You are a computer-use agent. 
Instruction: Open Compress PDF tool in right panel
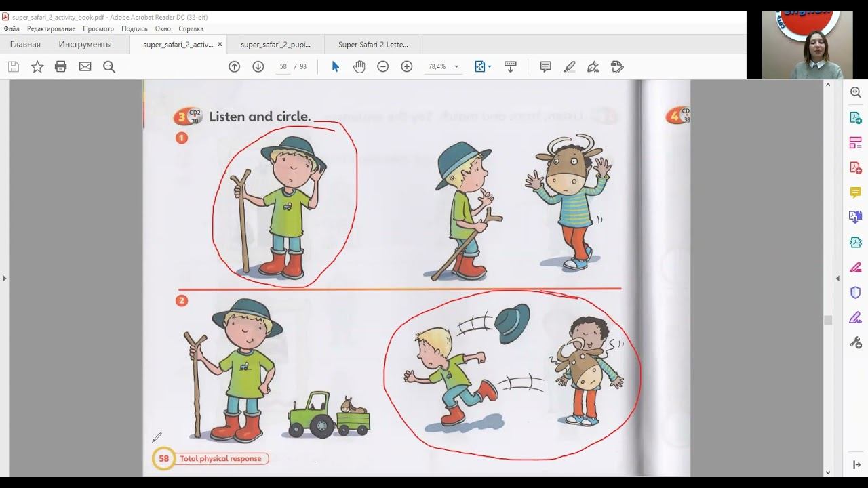[855, 242]
